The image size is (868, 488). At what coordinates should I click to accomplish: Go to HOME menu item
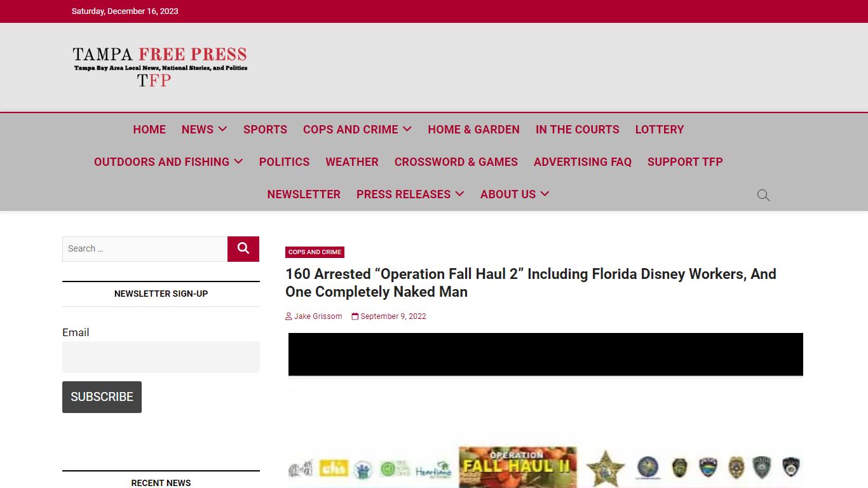point(149,130)
